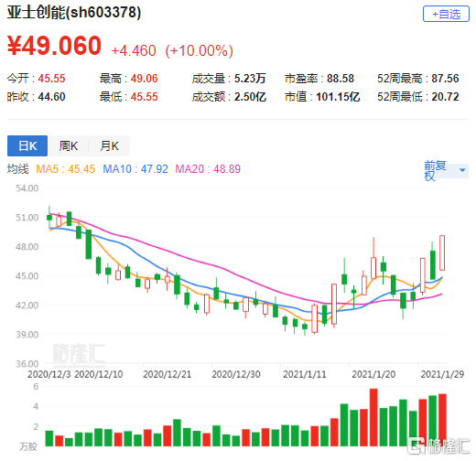Click the stock title 亚士创能(sh603378)
The height and width of the screenshot is (461, 476).
coord(74,13)
